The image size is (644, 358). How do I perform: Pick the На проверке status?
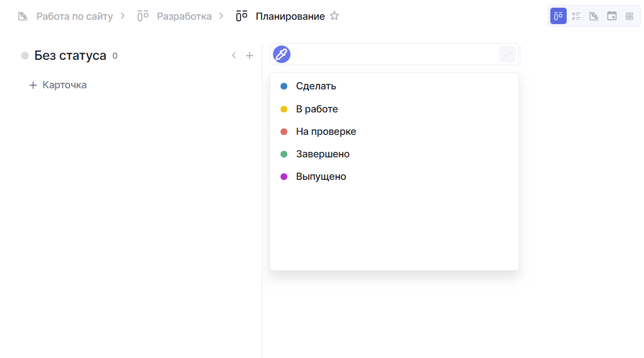pyautogui.click(x=326, y=132)
